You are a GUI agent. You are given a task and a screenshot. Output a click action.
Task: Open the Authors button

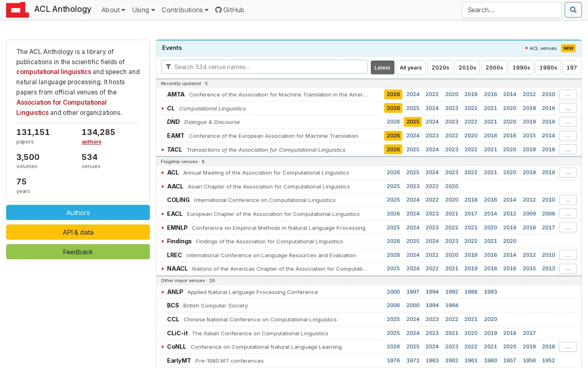[x=78, y=213]
